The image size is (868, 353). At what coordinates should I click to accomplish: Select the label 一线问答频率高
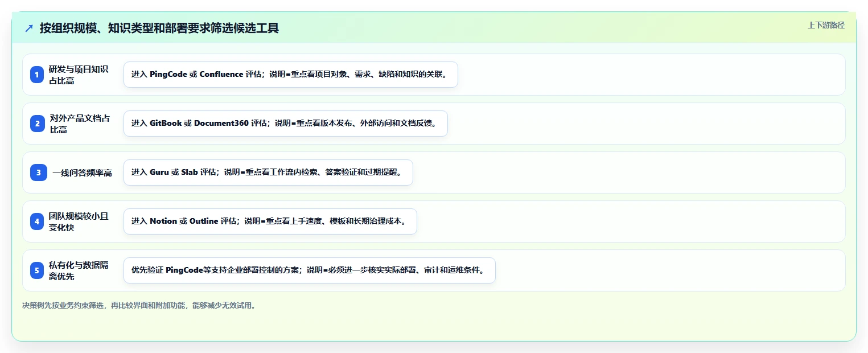tap(82, 173)
